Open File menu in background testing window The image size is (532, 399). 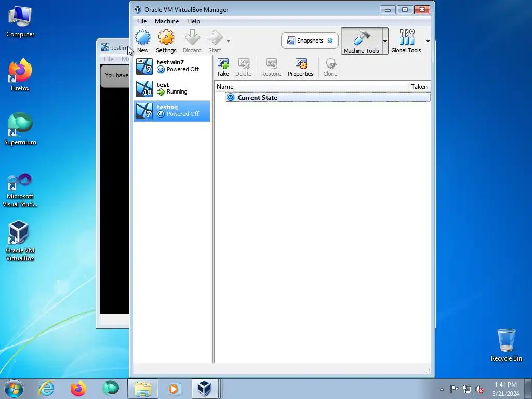[109, 59]
